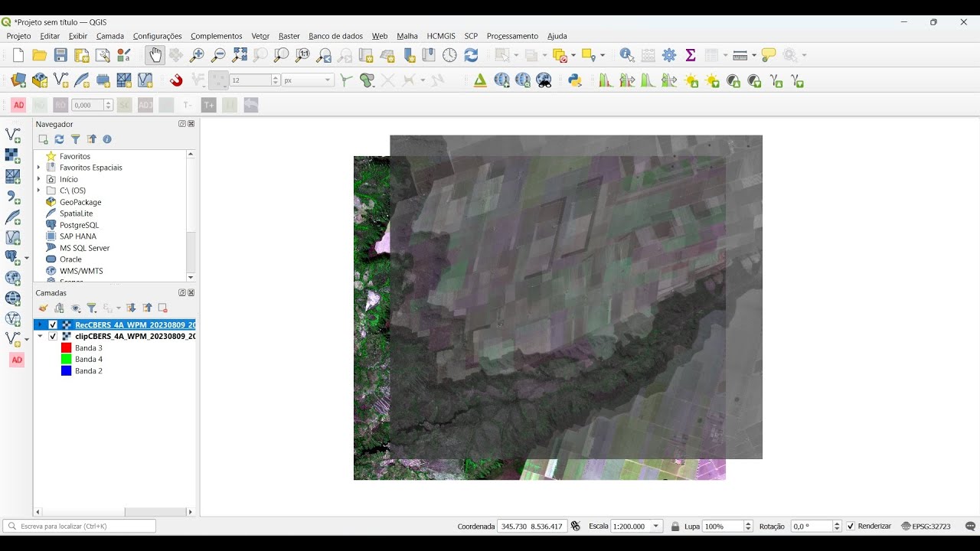980x551 pixels.
Task: Select the Pan Map hand tool
Action: tap(155, 55)
